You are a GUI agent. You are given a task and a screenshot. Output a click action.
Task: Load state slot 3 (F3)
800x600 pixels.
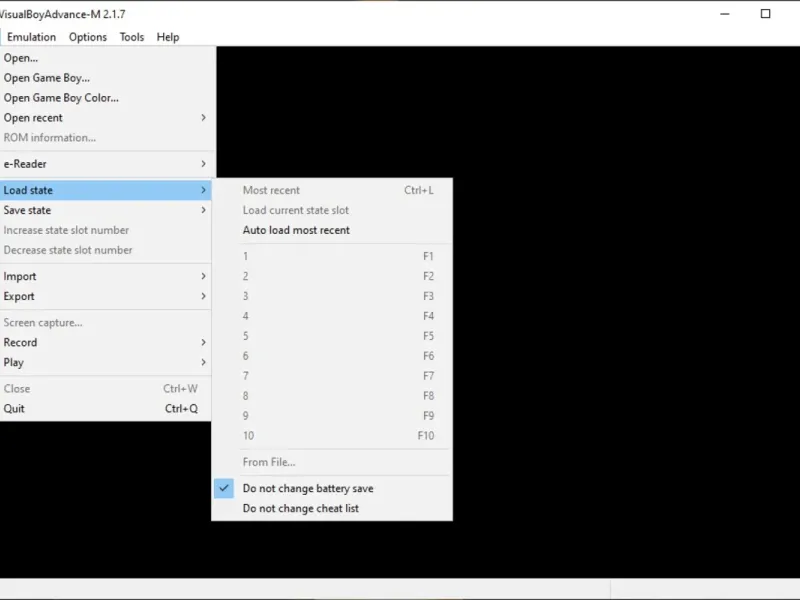pos(332,296)
